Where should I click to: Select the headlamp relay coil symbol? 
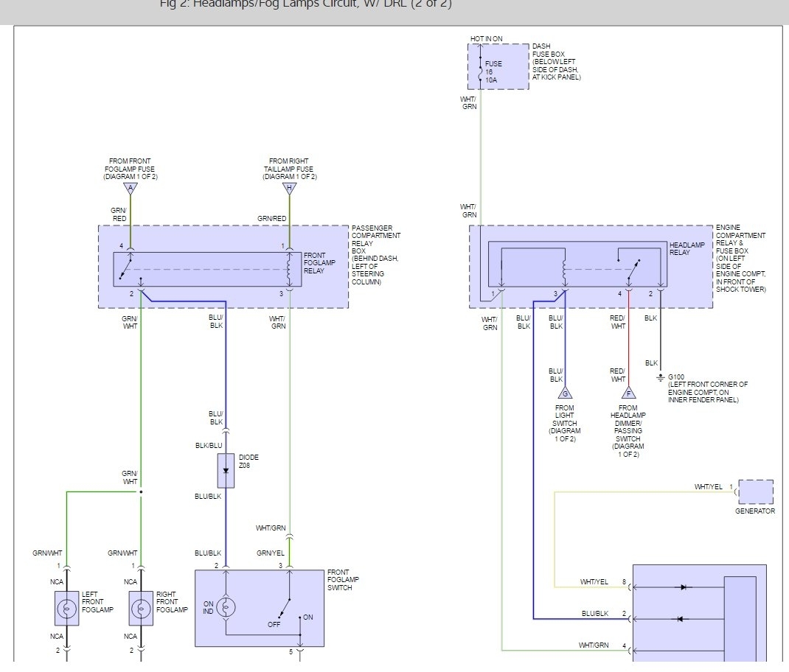565,270
